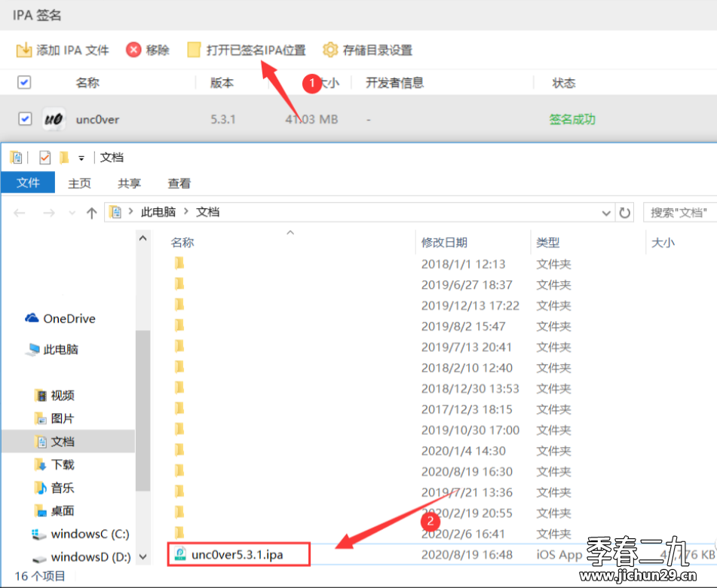Switch to the 主页 ribbon tab
This screenshot has width=717, height=588.
[80, 183]
